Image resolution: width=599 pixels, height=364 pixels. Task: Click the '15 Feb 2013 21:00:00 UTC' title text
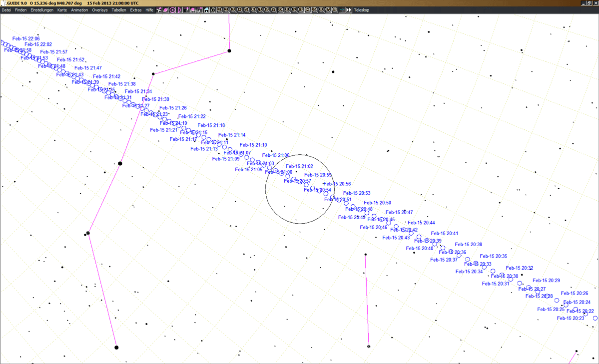113,3
